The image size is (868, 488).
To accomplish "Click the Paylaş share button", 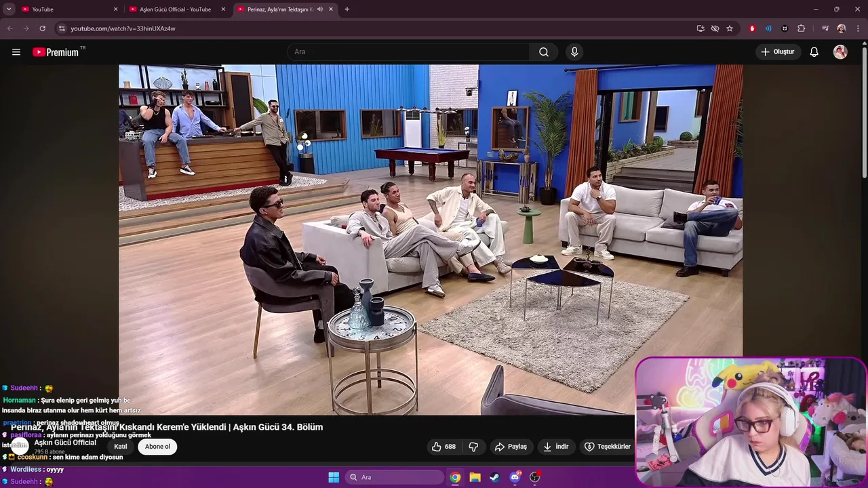I will point(511,447).
